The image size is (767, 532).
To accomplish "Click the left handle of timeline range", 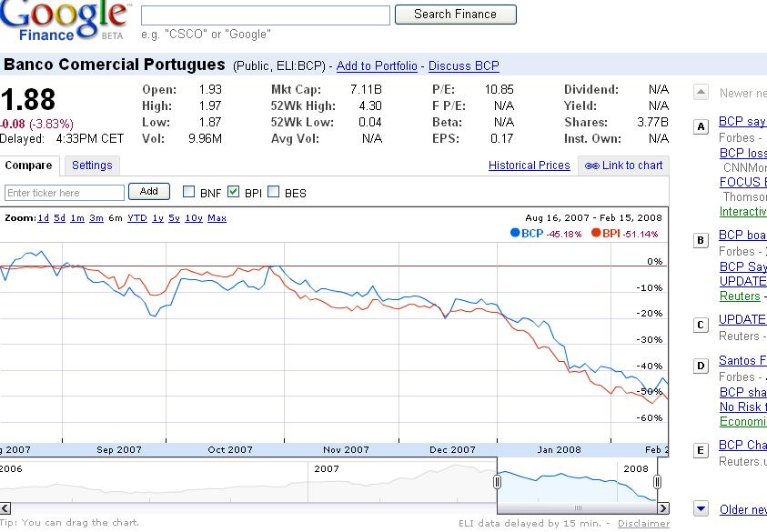I will [497, 482].
